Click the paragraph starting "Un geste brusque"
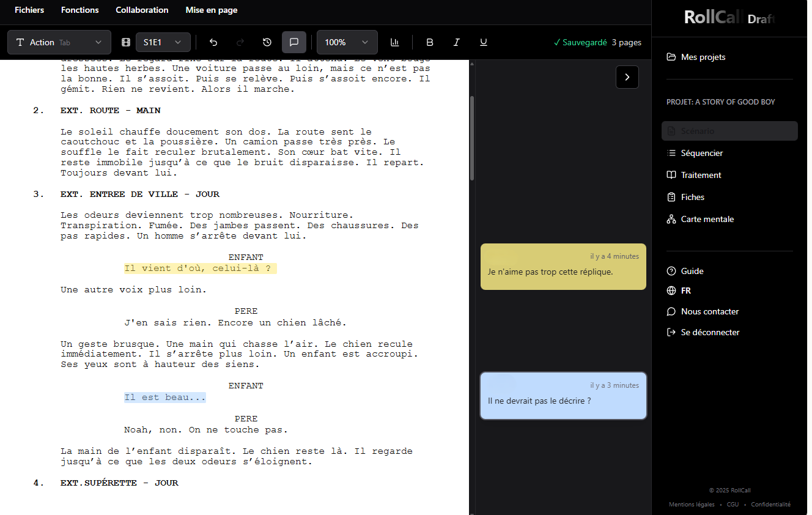Viewport: 812px width, 515px height. [239, 354]
